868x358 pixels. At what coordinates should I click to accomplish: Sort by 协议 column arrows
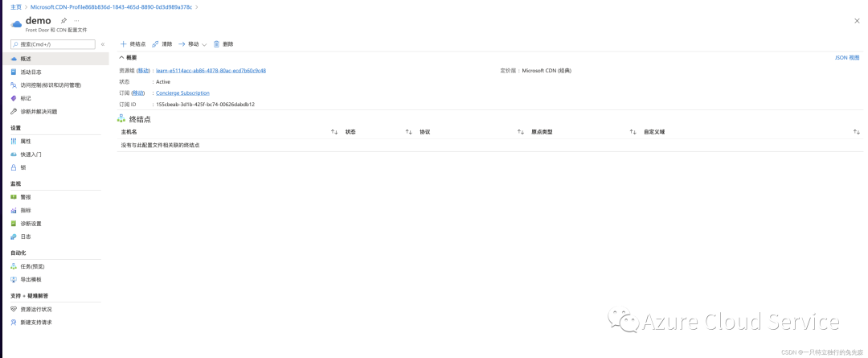tap(520, 132)
